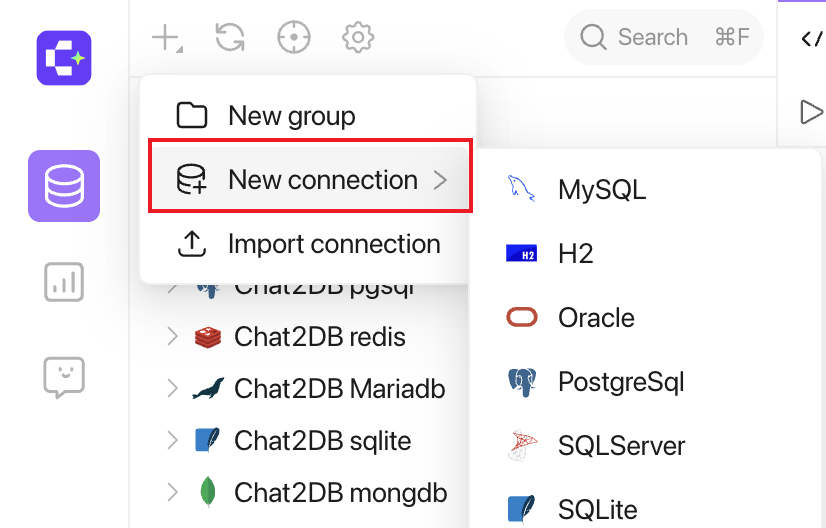Image resolution: width=826 pixels, height=528 pixels.
Task: Select SQLite database type
Action: [644, 509]
